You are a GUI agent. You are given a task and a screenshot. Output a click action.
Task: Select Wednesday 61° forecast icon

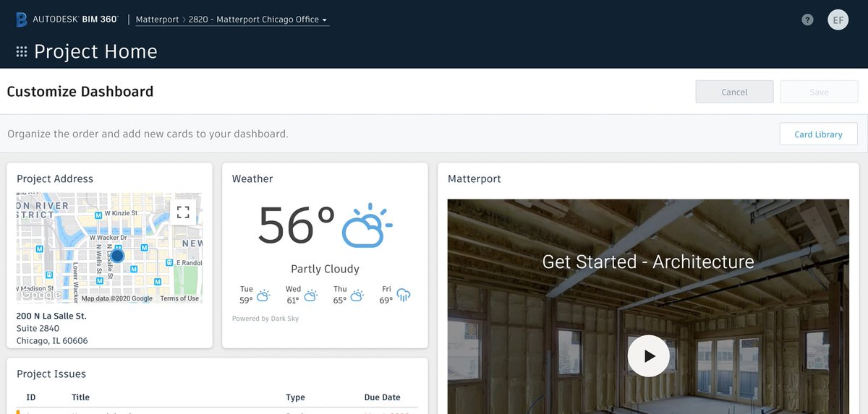310,295
